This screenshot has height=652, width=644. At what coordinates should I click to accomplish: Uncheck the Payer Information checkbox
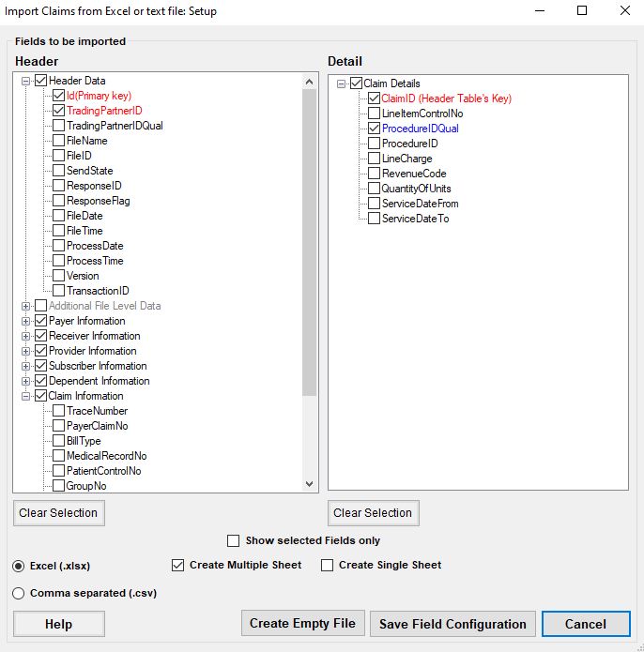click(x=40, y=321)
